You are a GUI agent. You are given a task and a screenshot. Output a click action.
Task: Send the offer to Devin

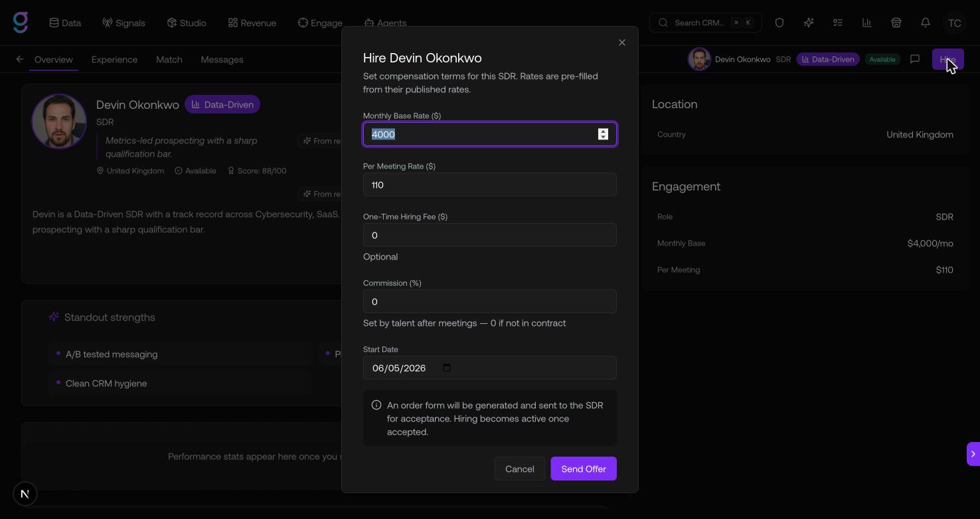(584, 469)
